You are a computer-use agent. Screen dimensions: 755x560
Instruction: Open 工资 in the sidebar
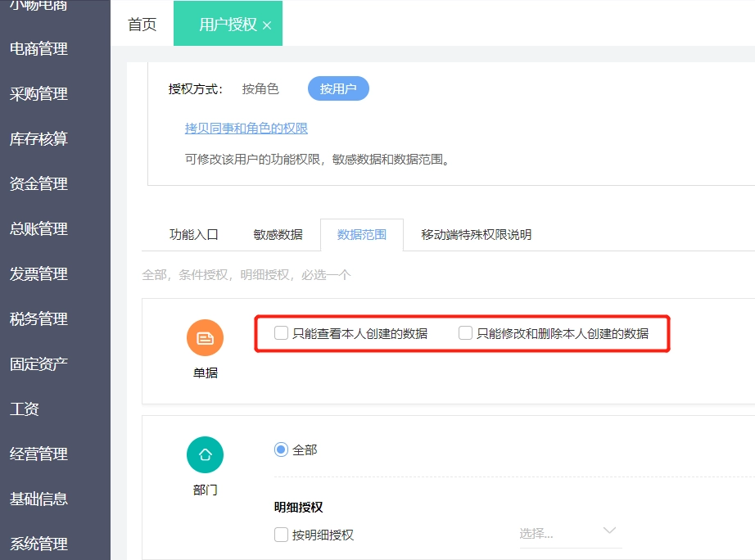coord(24,409)
